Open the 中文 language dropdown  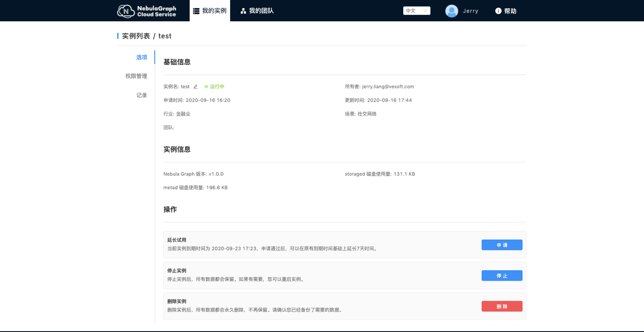coord(417,11)
